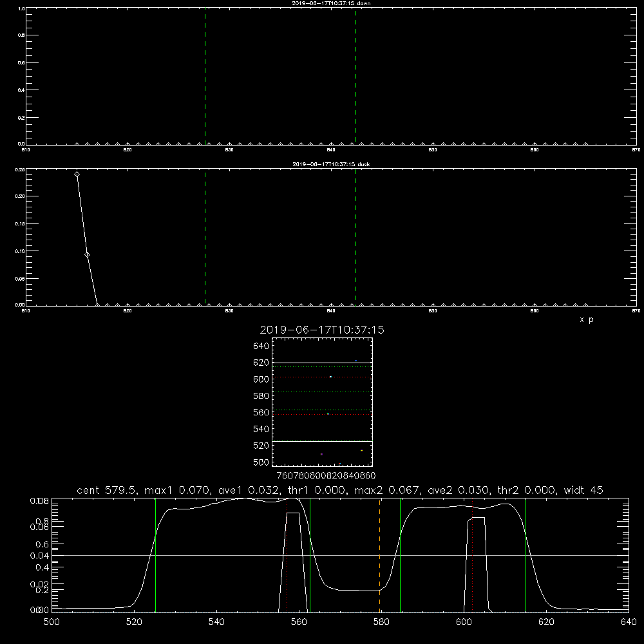Image resolution: width=644 pixels, height=644 pixels.
Task: Click the green dashed line near 842 in dawn plot
Action: pos(355,76)
